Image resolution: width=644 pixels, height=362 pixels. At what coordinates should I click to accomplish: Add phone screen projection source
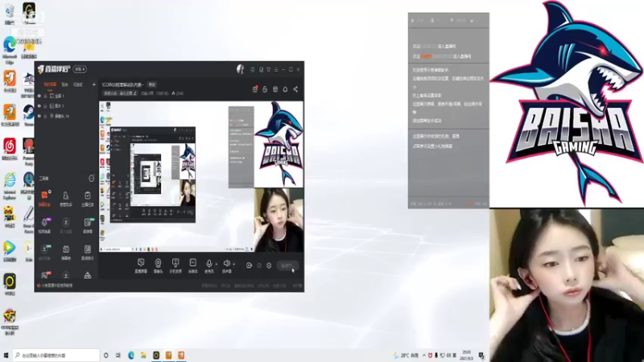coord(175,265)
